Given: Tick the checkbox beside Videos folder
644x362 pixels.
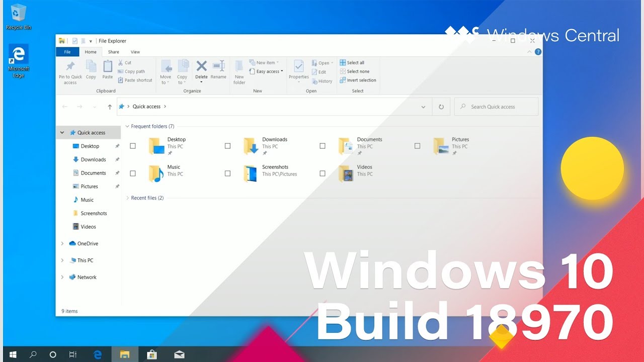Looking at the screenshot, I should coord(323,173).
